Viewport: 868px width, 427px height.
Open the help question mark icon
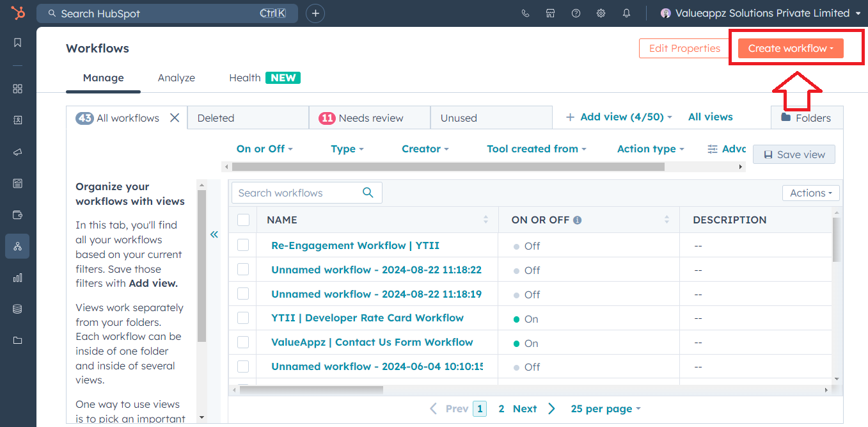tap(576, 13)
